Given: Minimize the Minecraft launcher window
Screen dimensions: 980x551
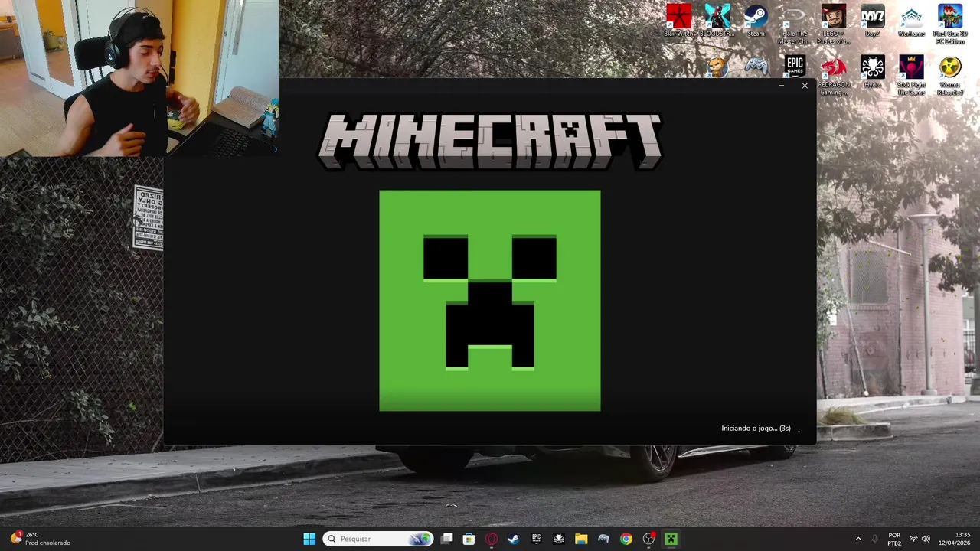Looking at the screenshot, I should click(x=781, y=86).
